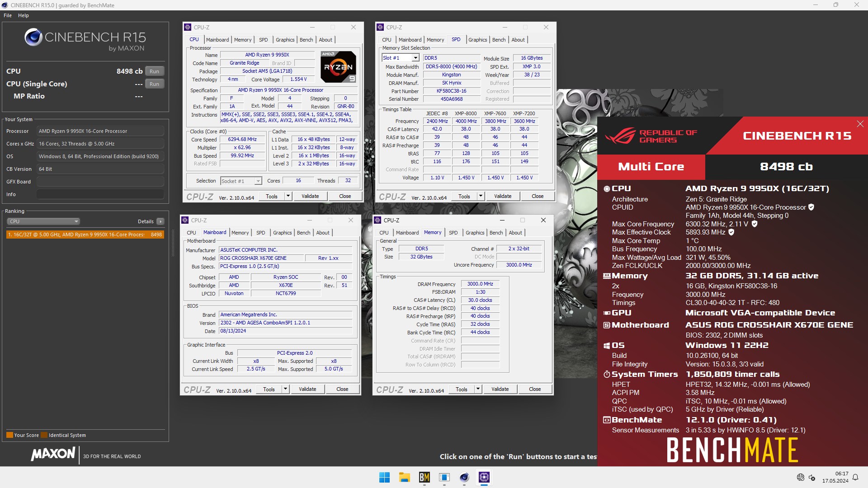Open BenchMate icon in taskbar
The image size is (868, 488).
[x=425, y=477]
